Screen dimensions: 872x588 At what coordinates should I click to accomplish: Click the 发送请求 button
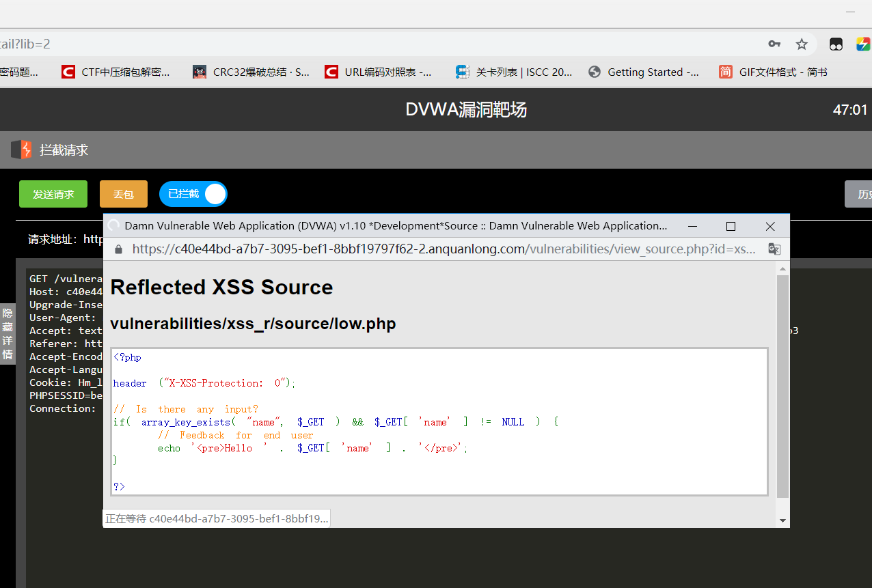53,194
